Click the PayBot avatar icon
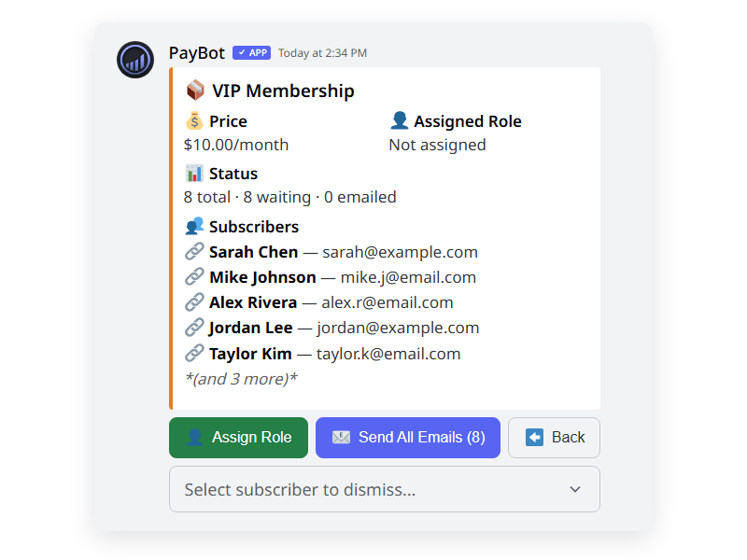The image size is (747, 560). (134, 59)
